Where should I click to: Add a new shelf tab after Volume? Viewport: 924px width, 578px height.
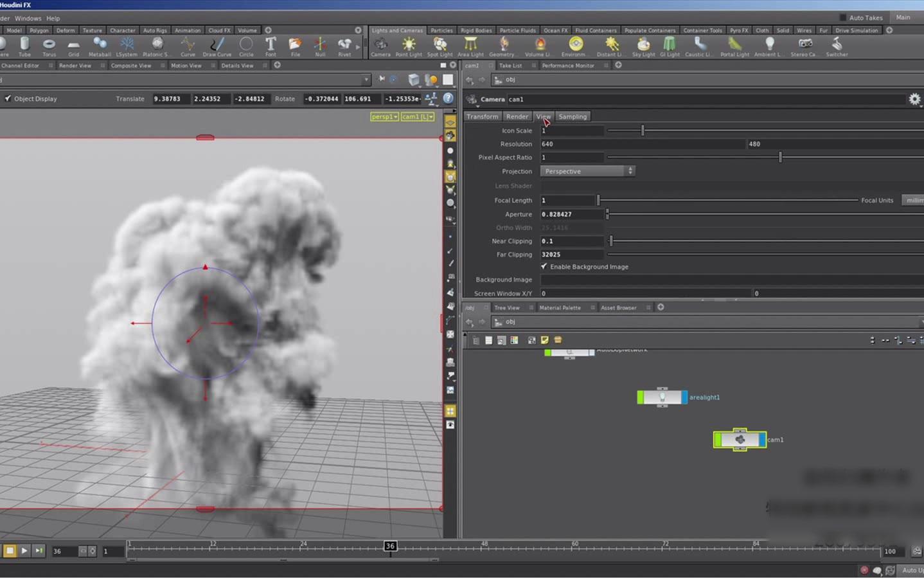click(x=268, y=30)
